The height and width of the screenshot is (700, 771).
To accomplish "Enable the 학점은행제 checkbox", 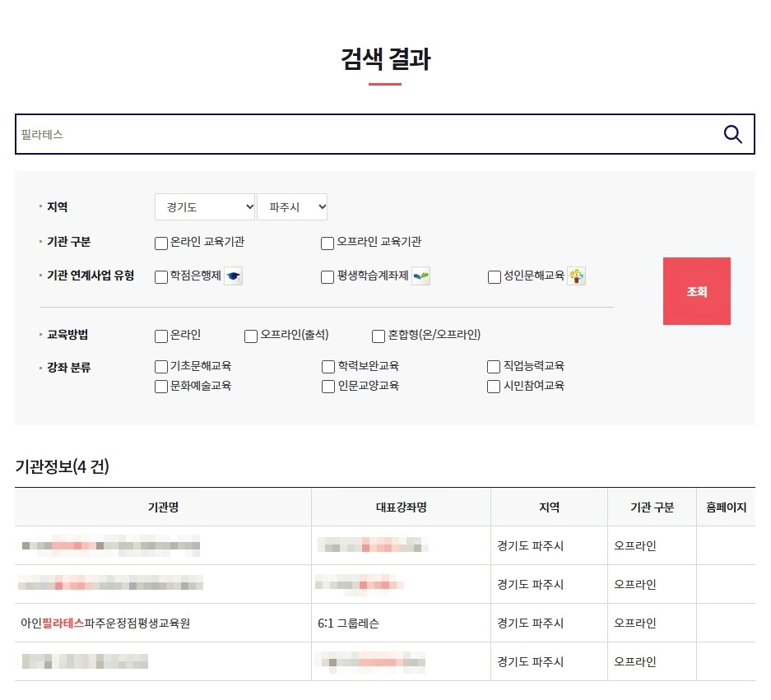I will (161, 277).
